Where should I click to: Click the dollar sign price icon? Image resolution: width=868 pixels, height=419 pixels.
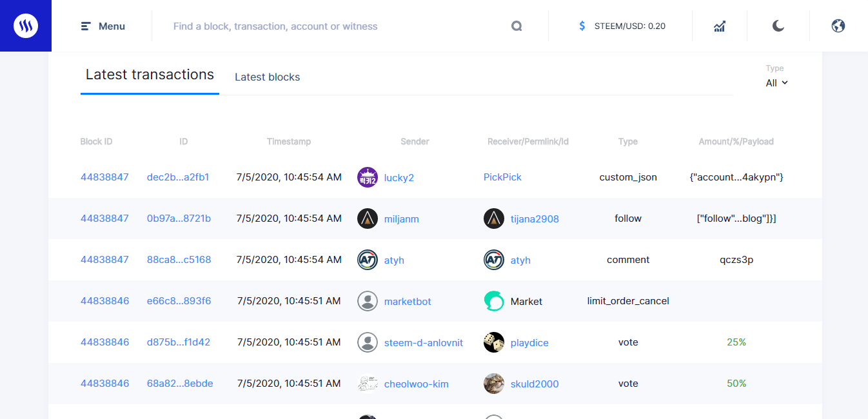pyautogui.click(x=582, y=26)
